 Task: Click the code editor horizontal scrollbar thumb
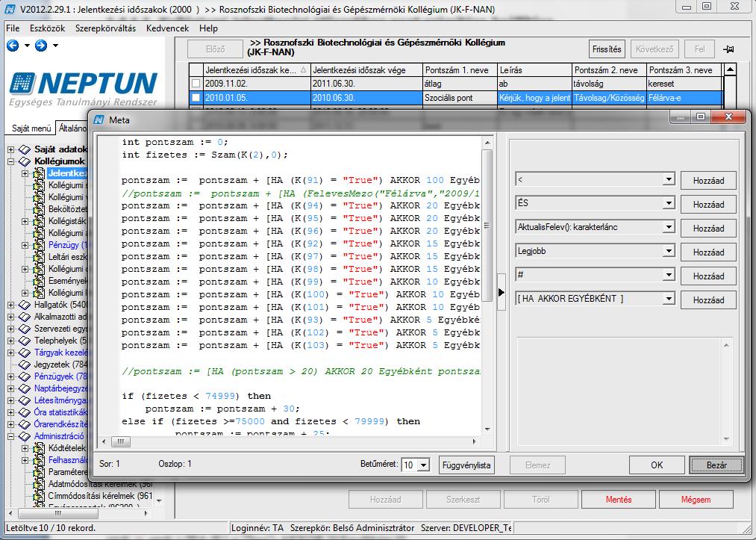[x=121, y=441]
